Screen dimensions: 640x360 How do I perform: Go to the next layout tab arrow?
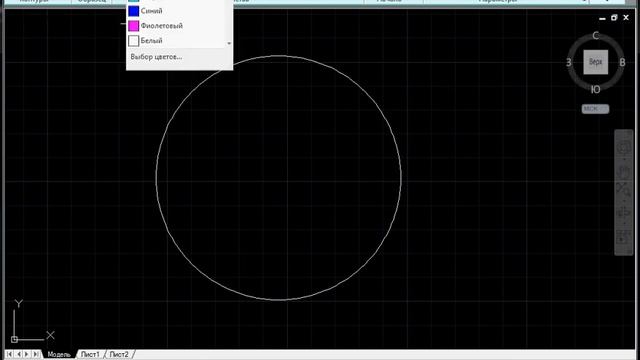pos(27,354)
